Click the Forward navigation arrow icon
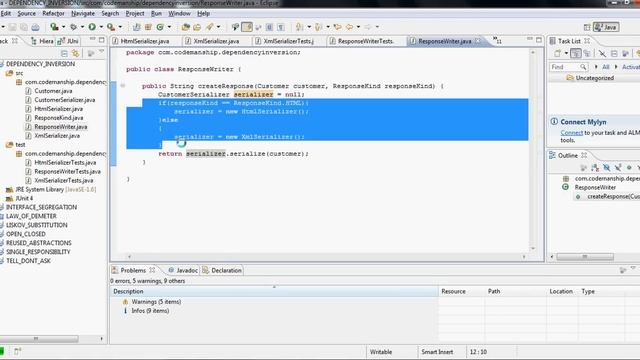The height and width of the screenshot is (360, 640). click(x=368, y=27)
